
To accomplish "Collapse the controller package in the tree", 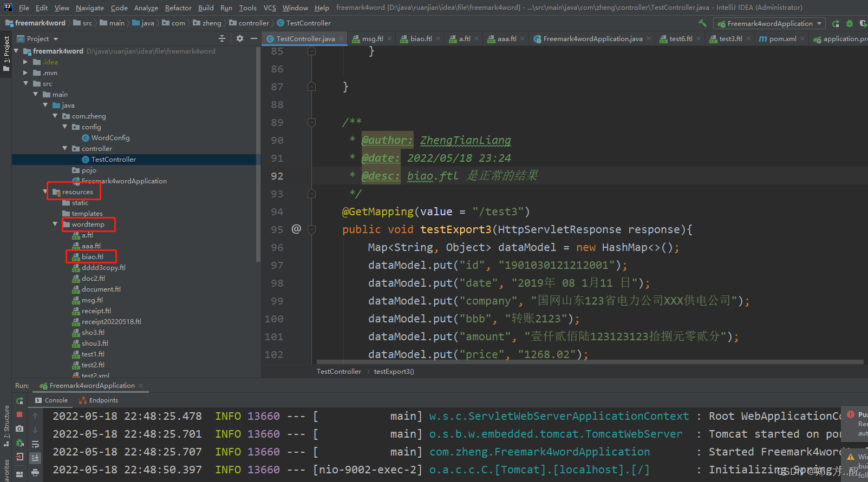I will pos(65,148).
